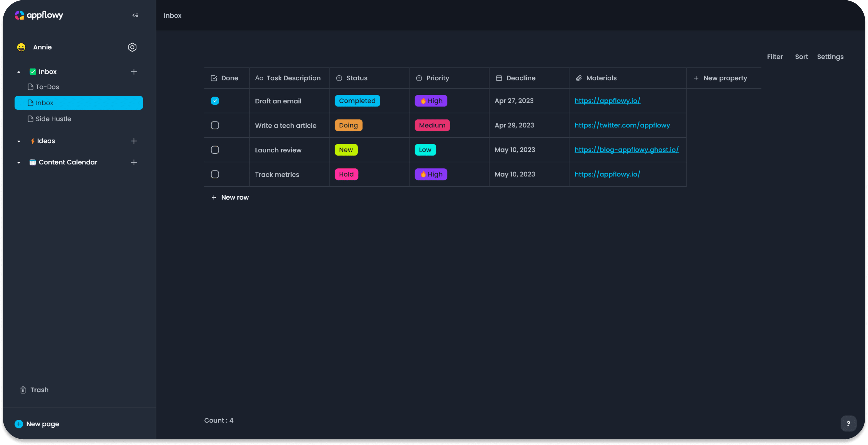Open the Sort menu
Viewport: 868px width, 445px height.
(x=801, y=57)
